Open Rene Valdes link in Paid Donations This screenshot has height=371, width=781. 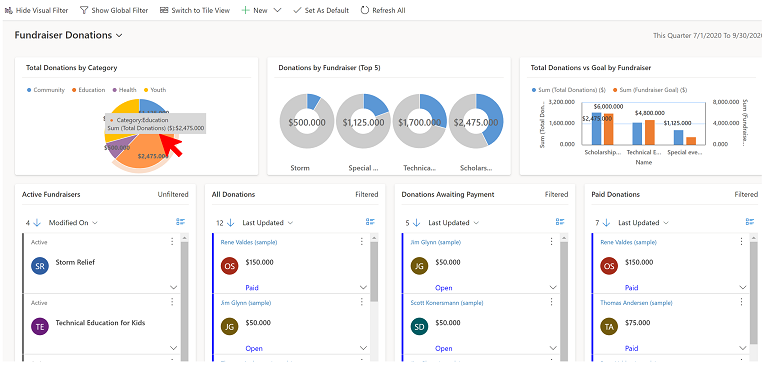pos(629,243)
